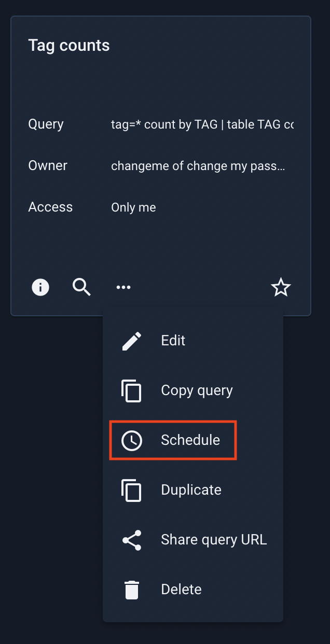330x644 pixels.
Task: Select the Duplicate menu option
Action: [193, 490]
